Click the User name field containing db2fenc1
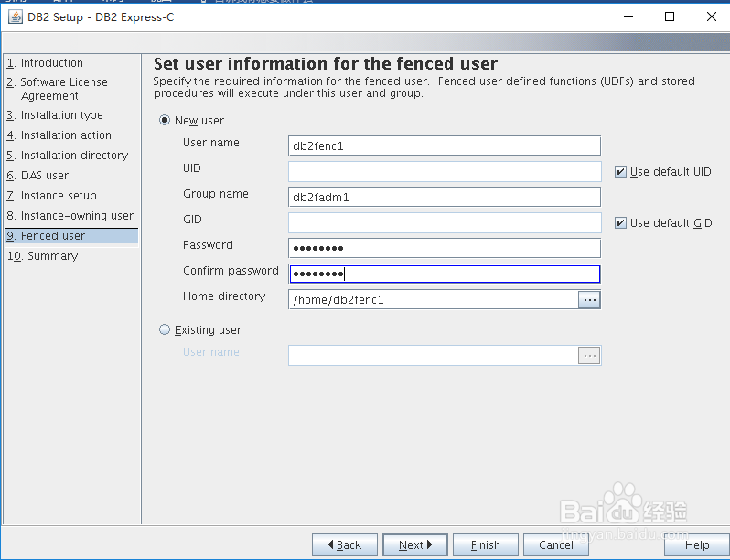The width and height of the screenshot is (730, 560). coord(445,145)
